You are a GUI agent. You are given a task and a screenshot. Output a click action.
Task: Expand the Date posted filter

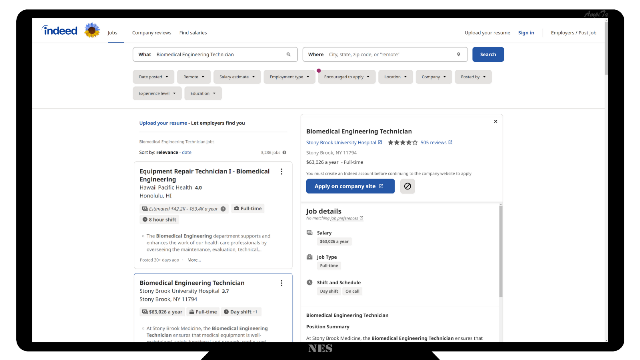pyautogui.click(x=153, y=77)
